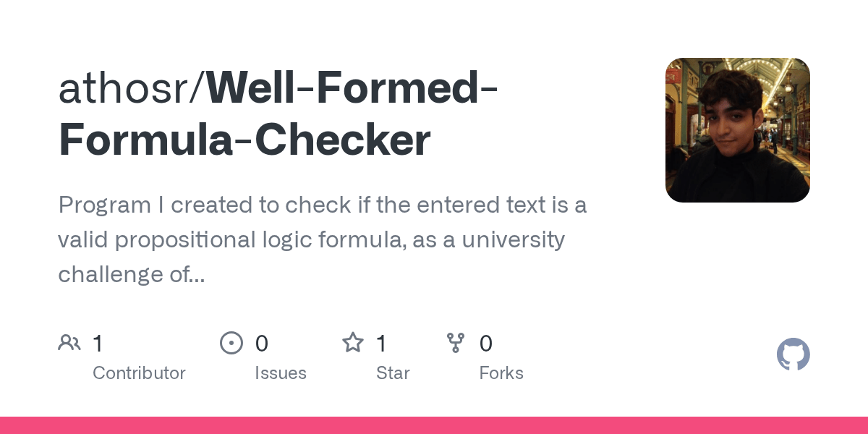Click the Contributor label
Viewport: 868px width, 434px height.
[x=139, y=373]
